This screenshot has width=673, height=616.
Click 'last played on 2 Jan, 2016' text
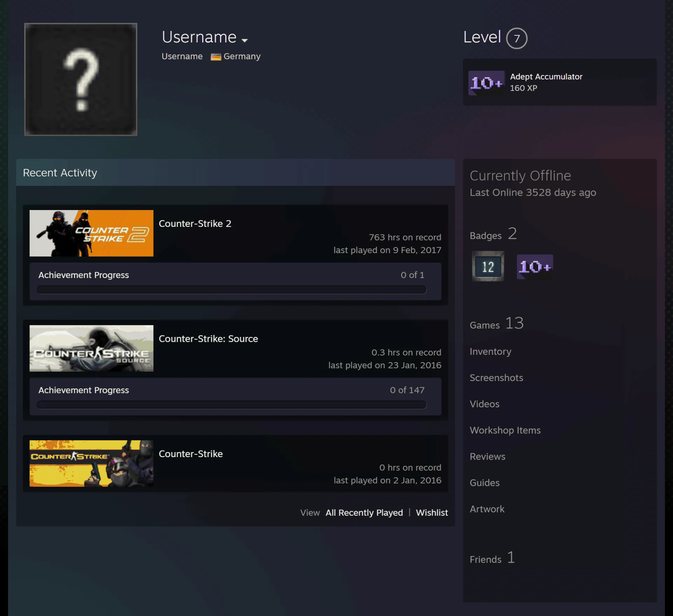387,480
